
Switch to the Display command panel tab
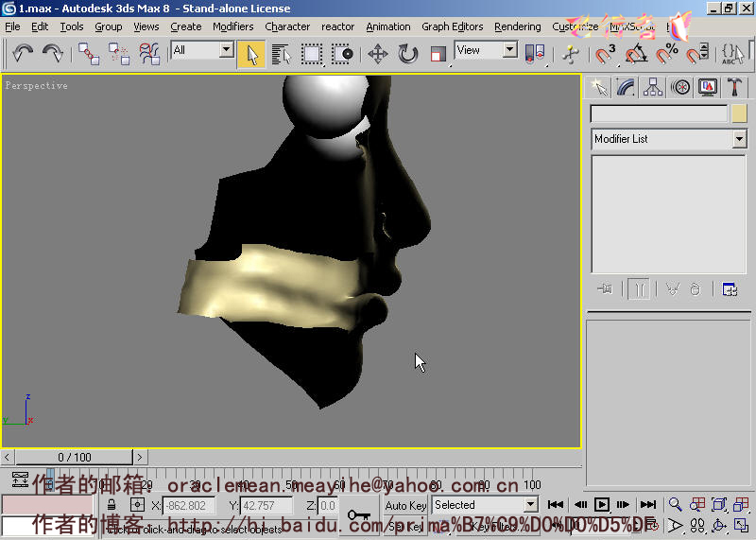707,87
